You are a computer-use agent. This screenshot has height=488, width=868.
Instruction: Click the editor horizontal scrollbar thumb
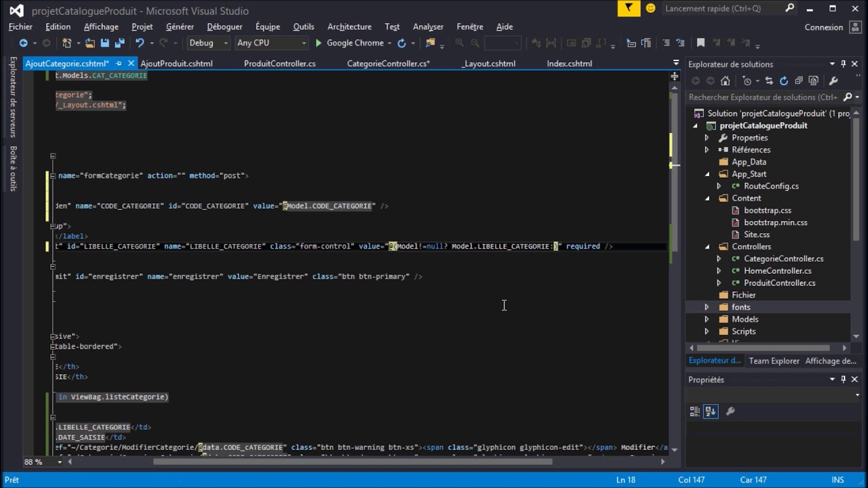tap(353, 462)
